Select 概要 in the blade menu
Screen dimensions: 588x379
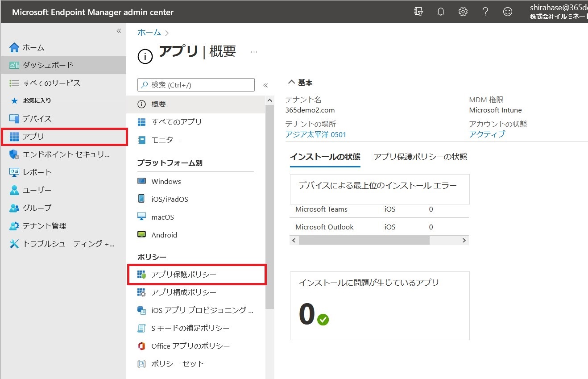(x=196, y=104)
